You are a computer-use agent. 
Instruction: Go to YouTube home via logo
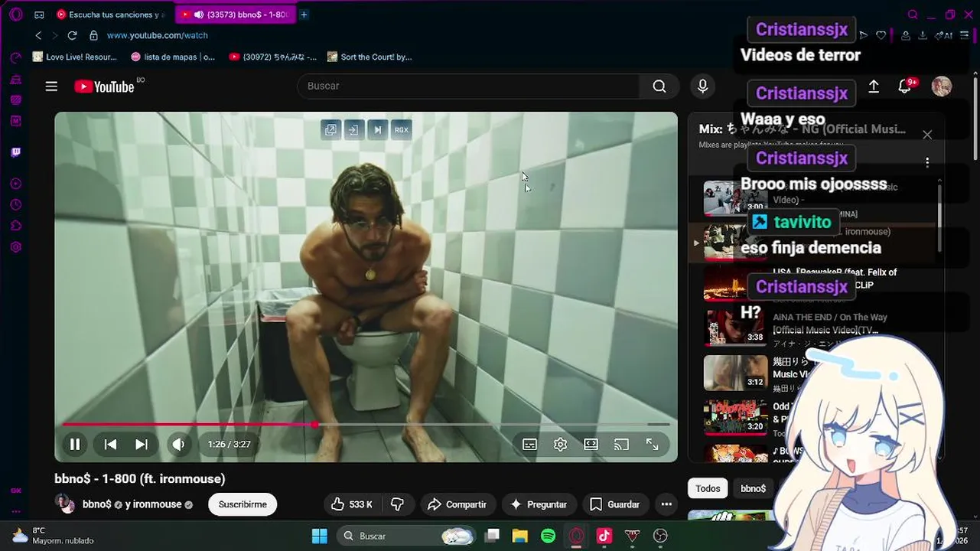click(x=104, y=86)
